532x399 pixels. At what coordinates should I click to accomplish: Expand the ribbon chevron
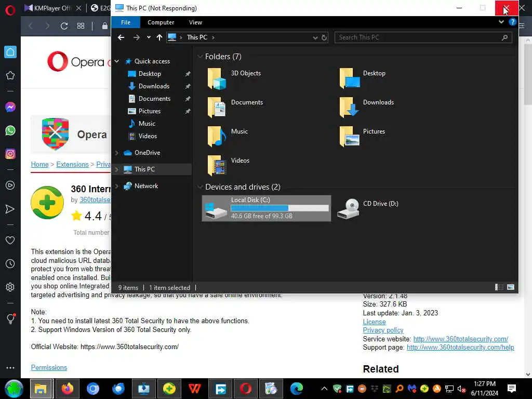(x=501, y=22)
